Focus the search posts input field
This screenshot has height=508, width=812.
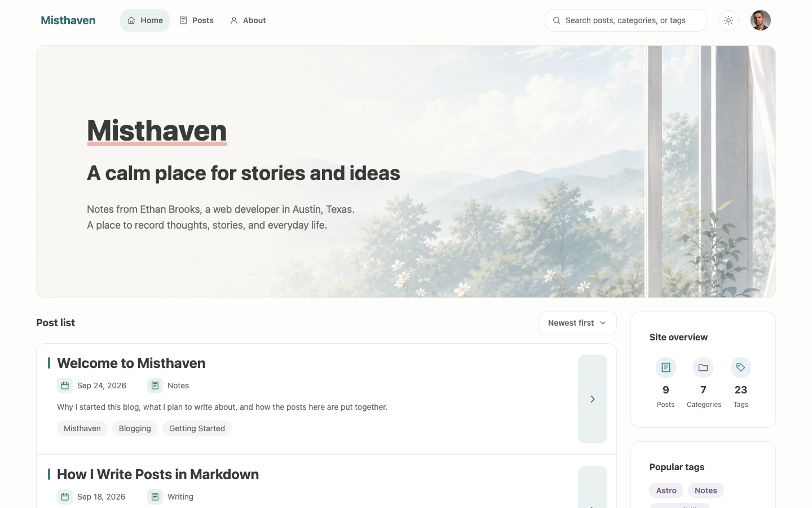coord(626,20)
